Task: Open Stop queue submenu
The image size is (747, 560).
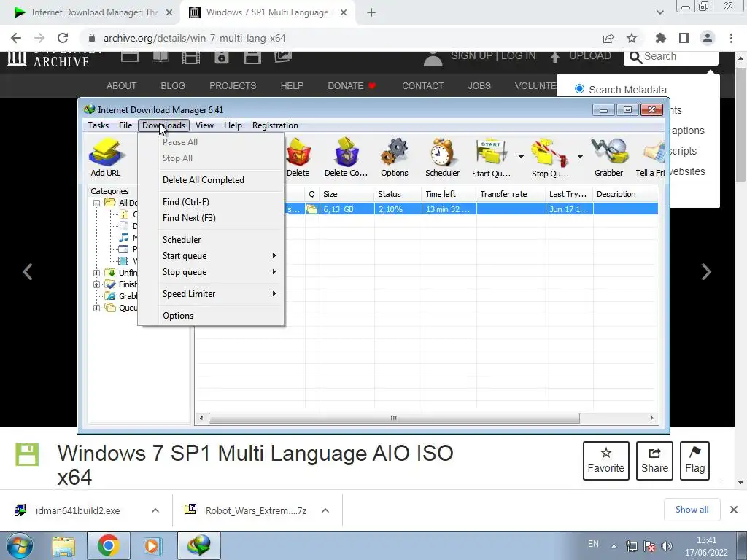Action: click(211, 273)
